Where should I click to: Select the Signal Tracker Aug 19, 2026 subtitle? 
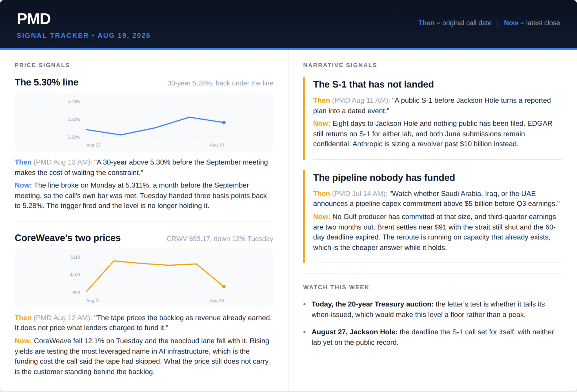83,35
